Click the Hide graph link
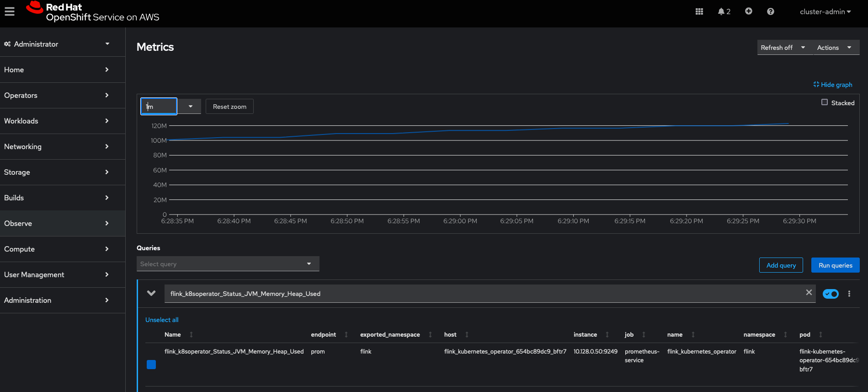 coord(832,85)
